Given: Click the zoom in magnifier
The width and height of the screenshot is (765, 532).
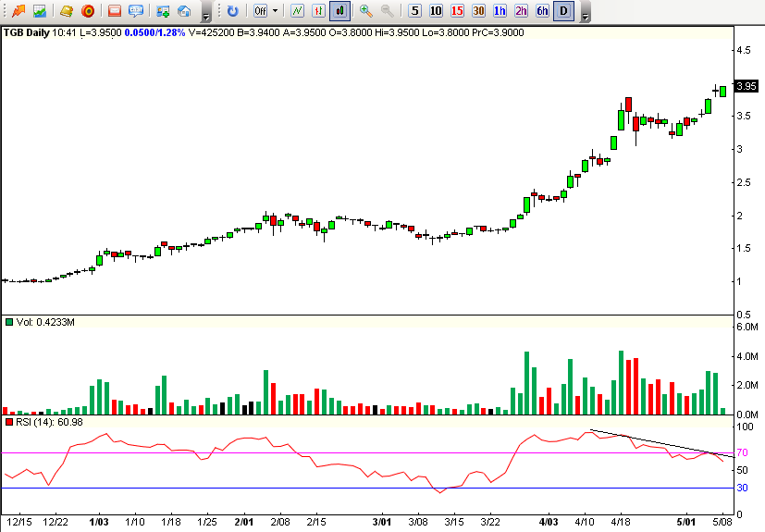Looking at the screenshot, I should pos(365,11).
